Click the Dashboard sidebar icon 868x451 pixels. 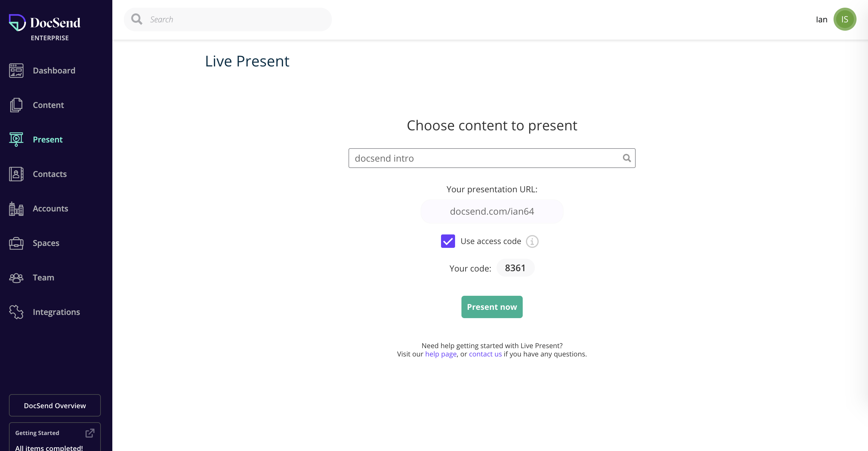[x=16, y=71]
